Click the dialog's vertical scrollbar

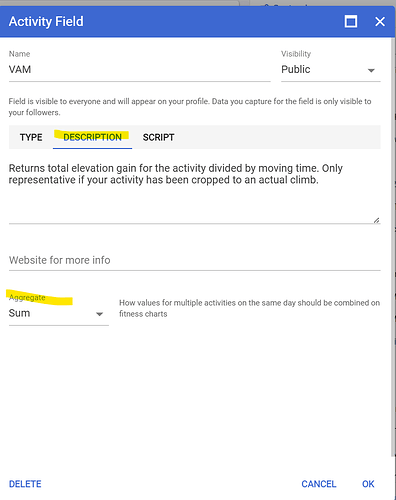pos(393,247)
